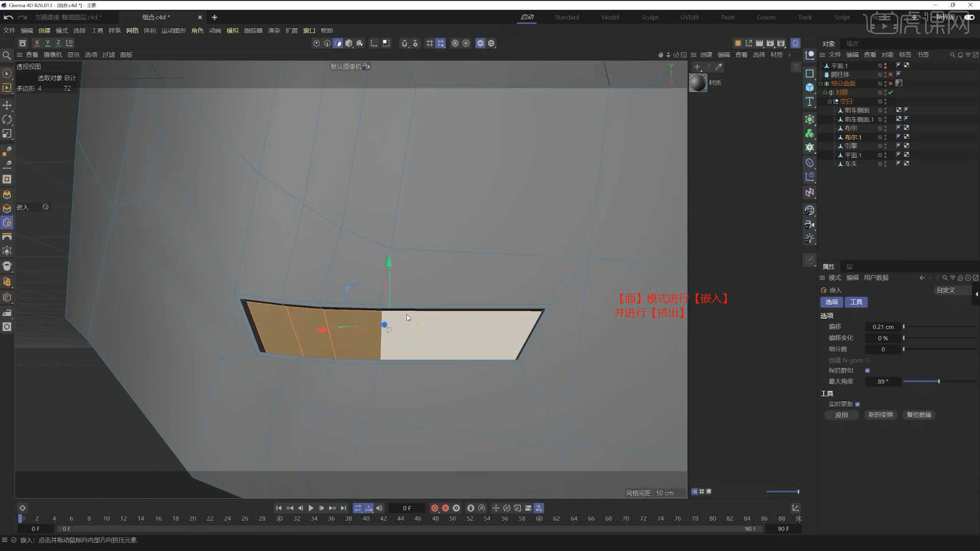Play the animation forward
Screen dimensions: 980x551
coord(311,508)
